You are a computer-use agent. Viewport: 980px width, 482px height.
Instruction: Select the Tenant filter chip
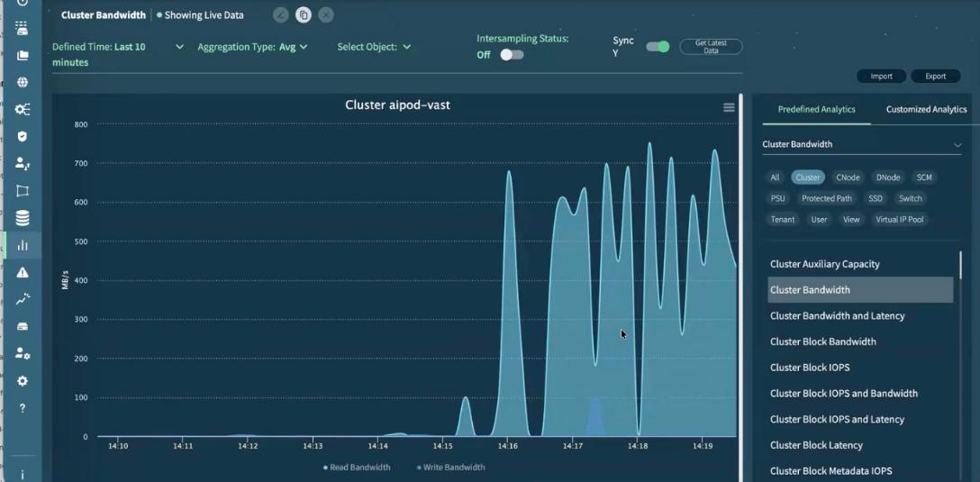783,220
